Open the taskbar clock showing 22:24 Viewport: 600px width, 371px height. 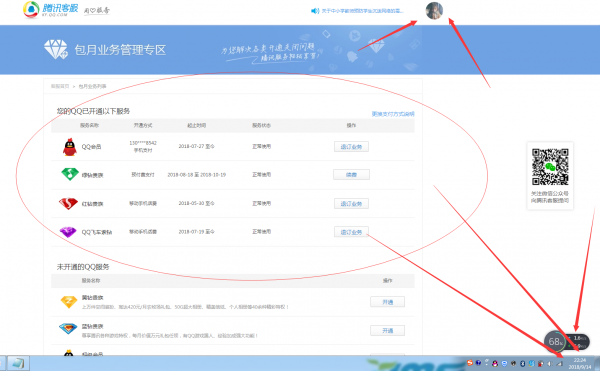pos(580,363)
